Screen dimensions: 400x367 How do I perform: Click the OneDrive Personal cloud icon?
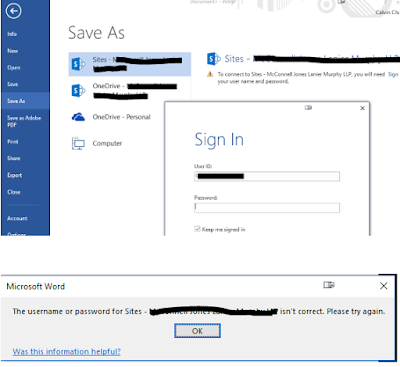click(78, 117)
